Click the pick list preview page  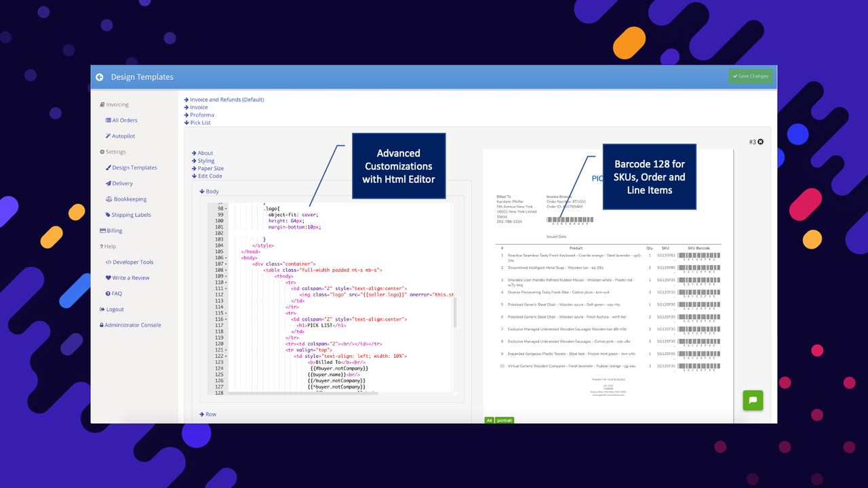click(x=608, y=285)
